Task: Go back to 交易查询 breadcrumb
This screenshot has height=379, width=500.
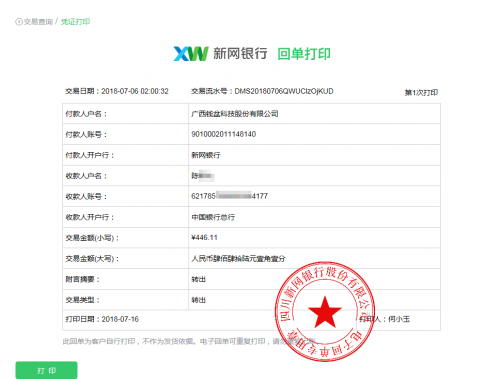Action: pos(38,22)
